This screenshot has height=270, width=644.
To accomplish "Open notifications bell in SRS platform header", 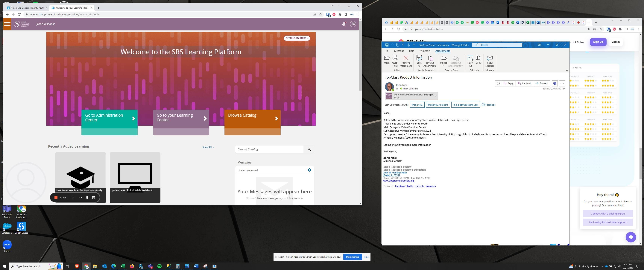I will click(344, 24).
